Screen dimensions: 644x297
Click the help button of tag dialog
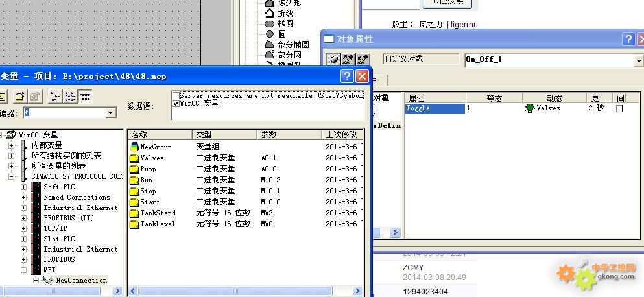347,76
